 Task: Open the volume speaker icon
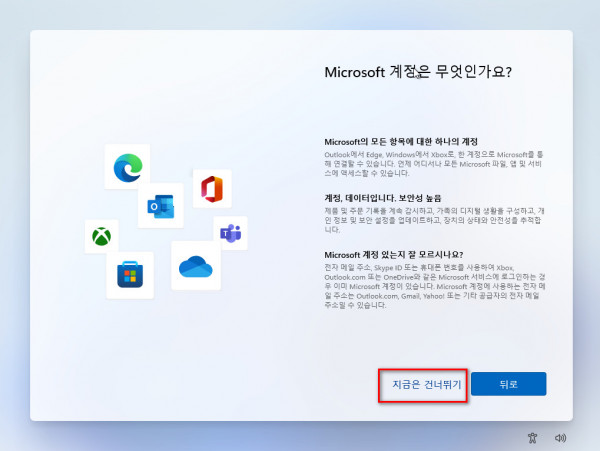click(x=560, y=438)
